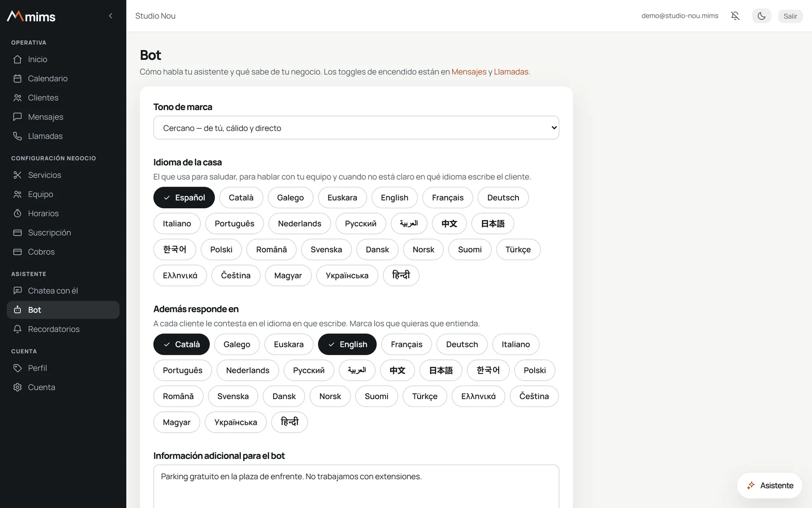This screenshot has width=812, height=508.
Task: Click the Información adicional text area
Action: tap(356, 486)
